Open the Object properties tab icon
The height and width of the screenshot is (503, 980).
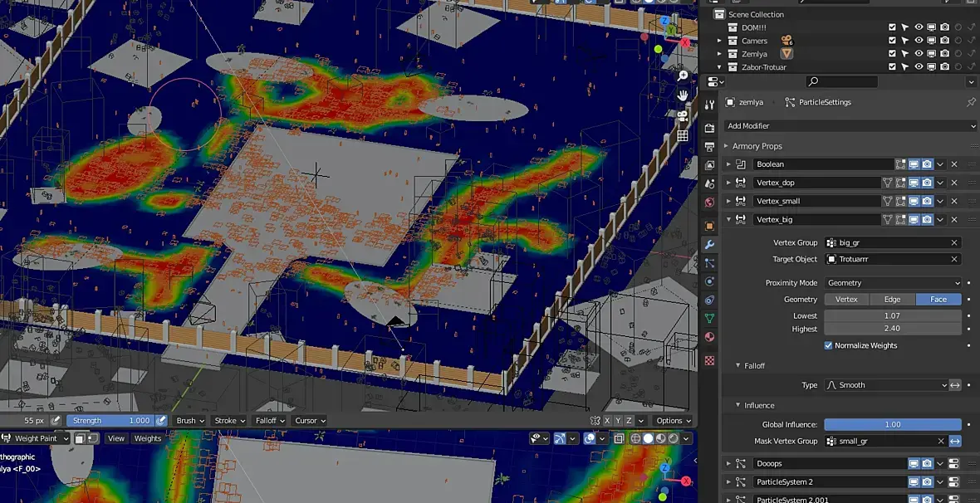coord(709,227)
